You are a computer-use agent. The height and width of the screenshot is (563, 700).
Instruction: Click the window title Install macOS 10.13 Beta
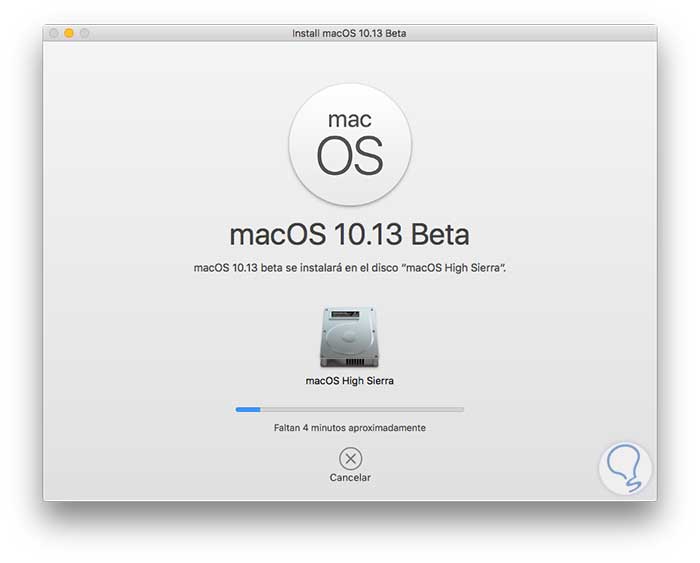349,33
